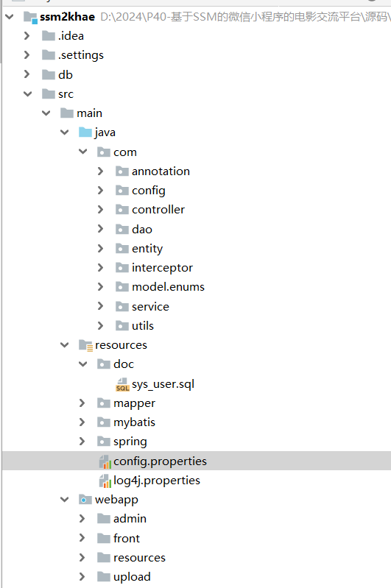391x588 pixels.
Task: Click the sys_user.sql file icon
Action: coord(122,384)
